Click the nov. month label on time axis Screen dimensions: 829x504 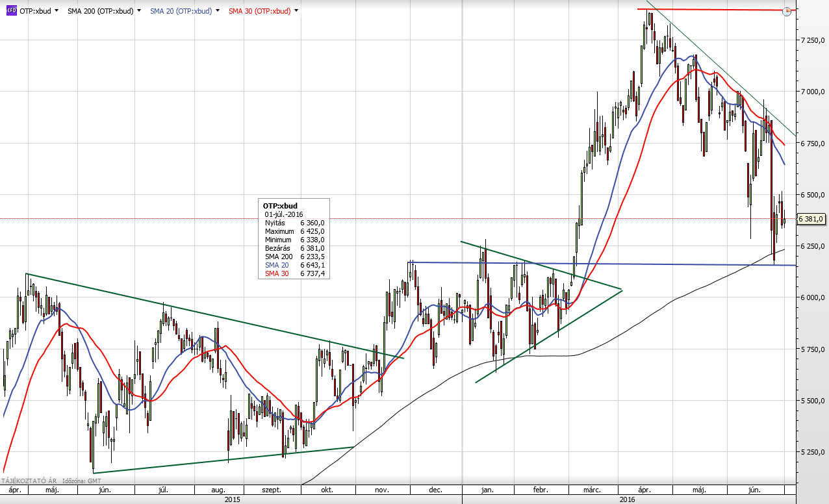[x=383, y=490]
